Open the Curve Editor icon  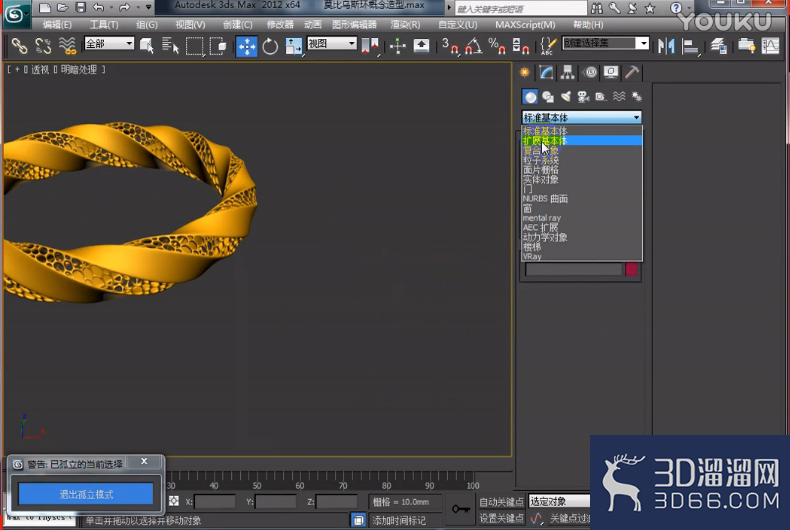coord(770,46)
